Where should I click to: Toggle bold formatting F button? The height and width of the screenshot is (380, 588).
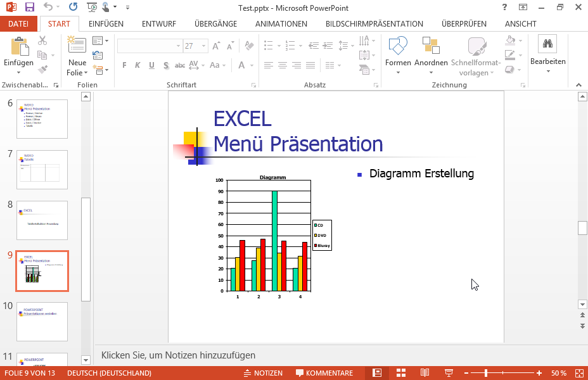tap(124, 66)
